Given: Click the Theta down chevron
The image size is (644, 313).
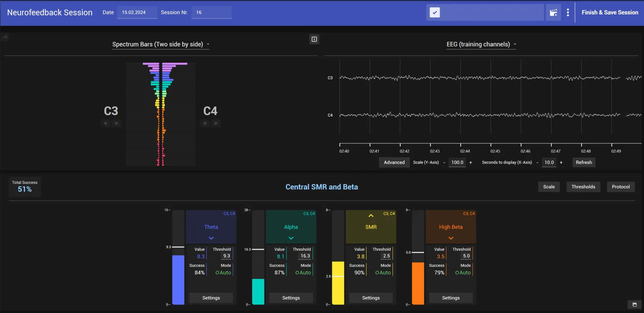Looking at the screenshot, I should coord(211,238).
